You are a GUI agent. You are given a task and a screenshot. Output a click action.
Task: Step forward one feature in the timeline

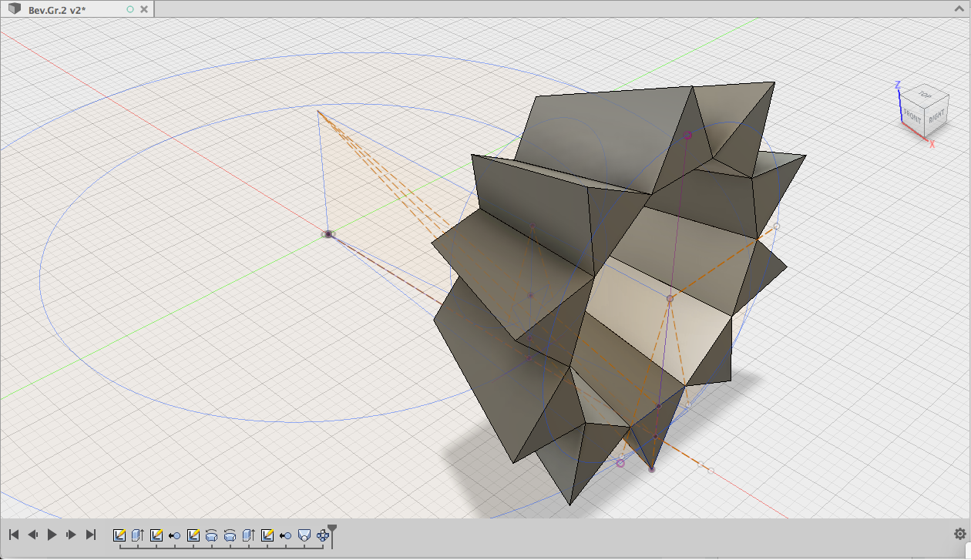(x=71, y=535)
